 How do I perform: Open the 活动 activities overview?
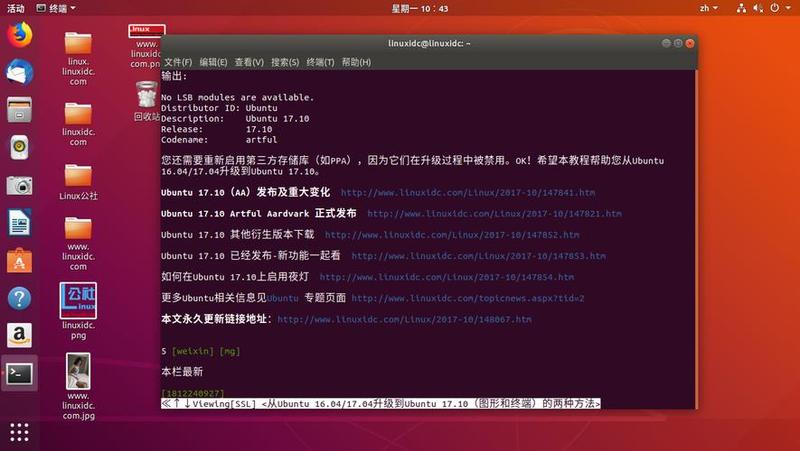point(15,8)
